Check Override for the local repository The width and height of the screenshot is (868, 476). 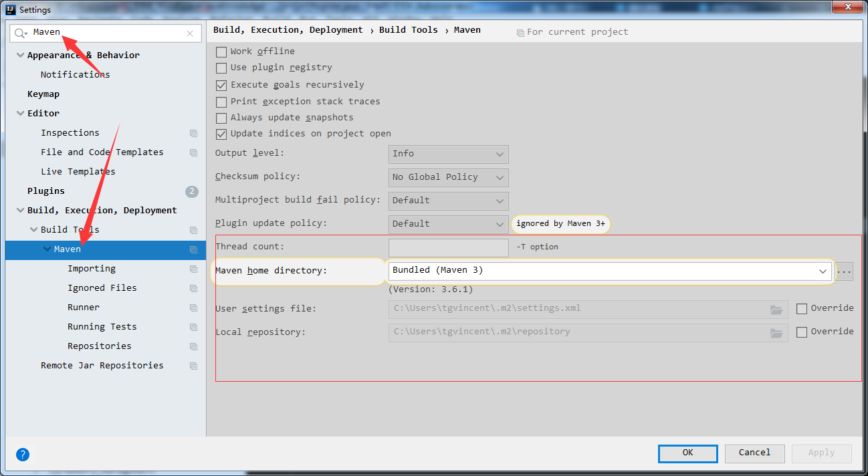pos(802,331)
